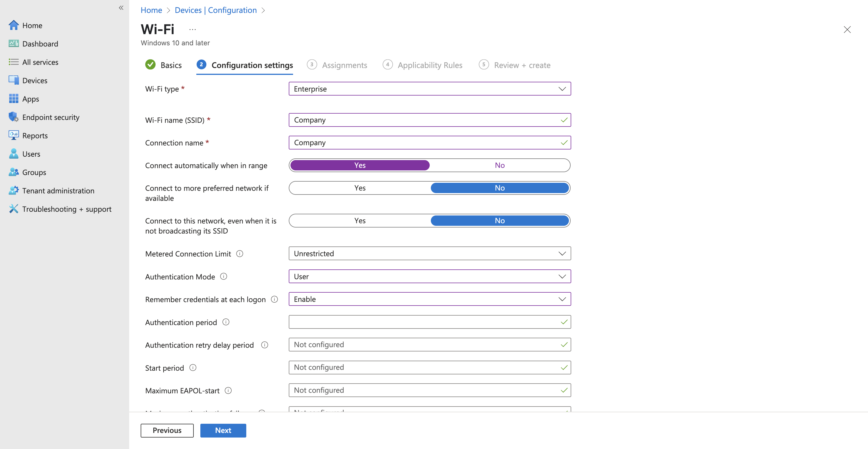Select No for Connect to more preferred network
The width and height of the screenshot is (868, 449).
pos(500,188)
